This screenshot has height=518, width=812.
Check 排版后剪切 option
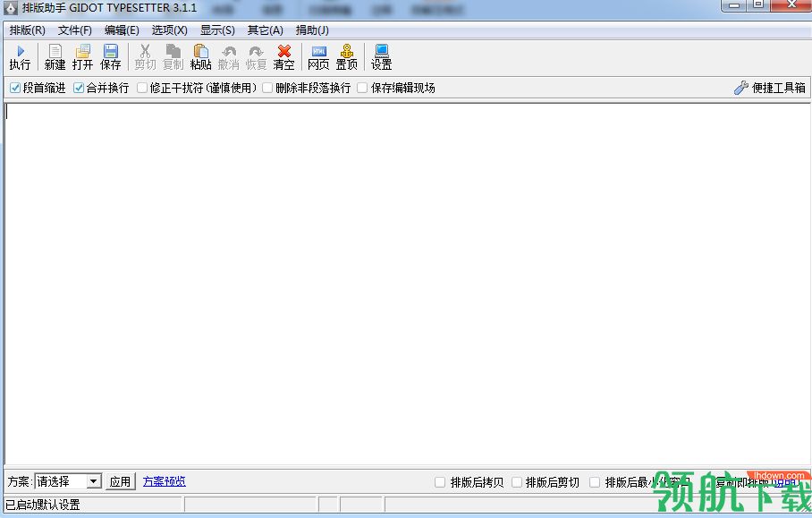(516, 482)
